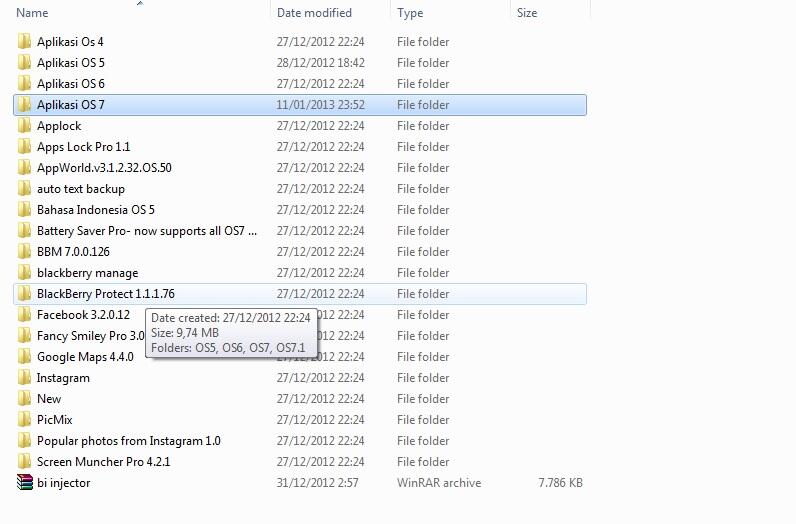Screen dimensions: 796x524
Task: Click the 'WinRAR archive' type cell
Action: 439,483
